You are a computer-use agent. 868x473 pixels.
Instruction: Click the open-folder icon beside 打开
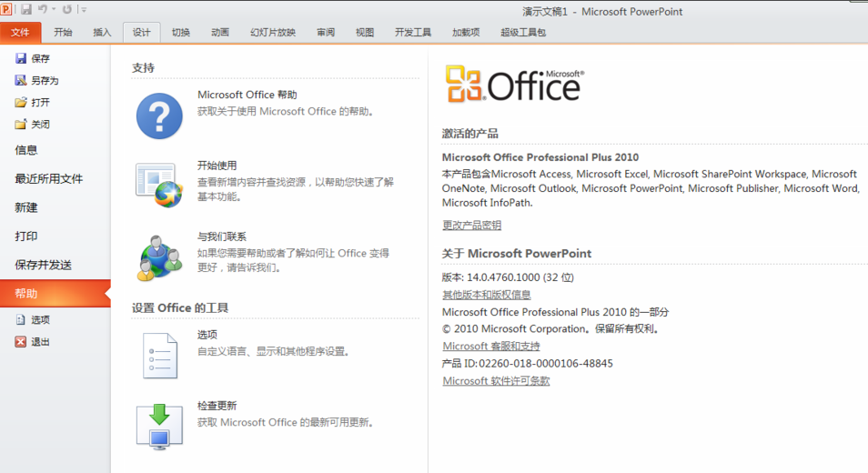click(x=21, y=103)
